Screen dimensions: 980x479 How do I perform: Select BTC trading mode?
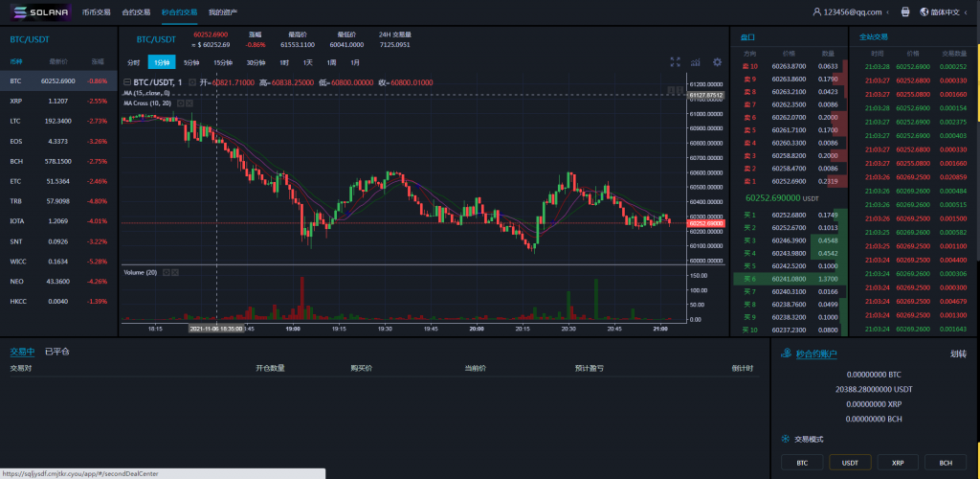click(801, 463)
